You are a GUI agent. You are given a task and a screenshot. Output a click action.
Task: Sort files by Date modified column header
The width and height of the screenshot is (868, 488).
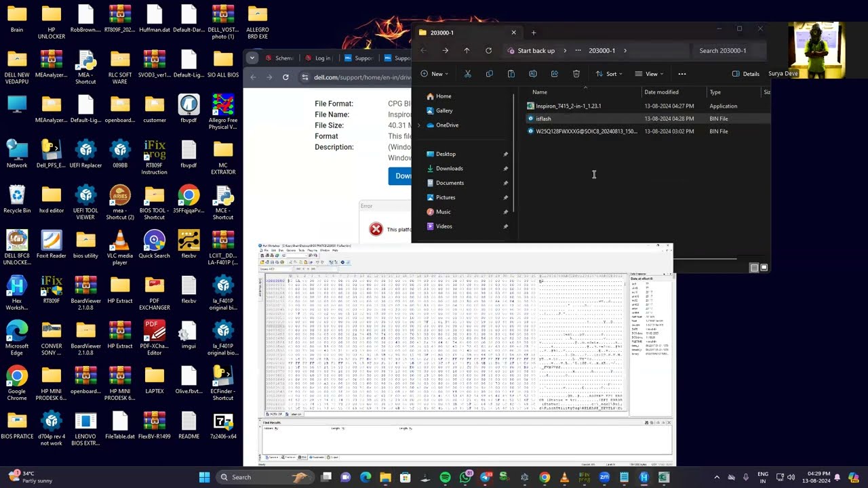point(661,92)
